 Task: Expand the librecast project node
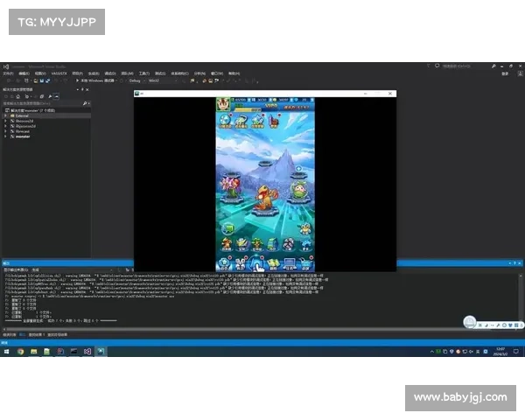click(x=6, y=131)
